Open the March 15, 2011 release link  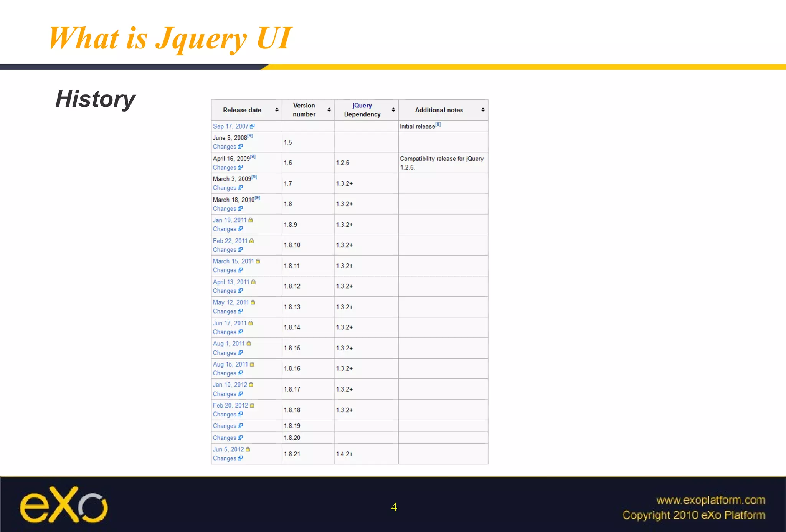point(233,261)
